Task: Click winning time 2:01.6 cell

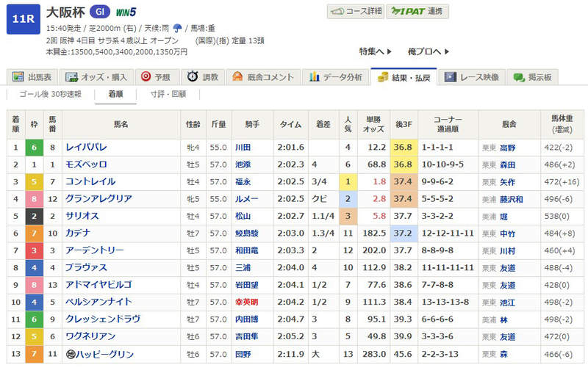Action: [x=290, y=148]
